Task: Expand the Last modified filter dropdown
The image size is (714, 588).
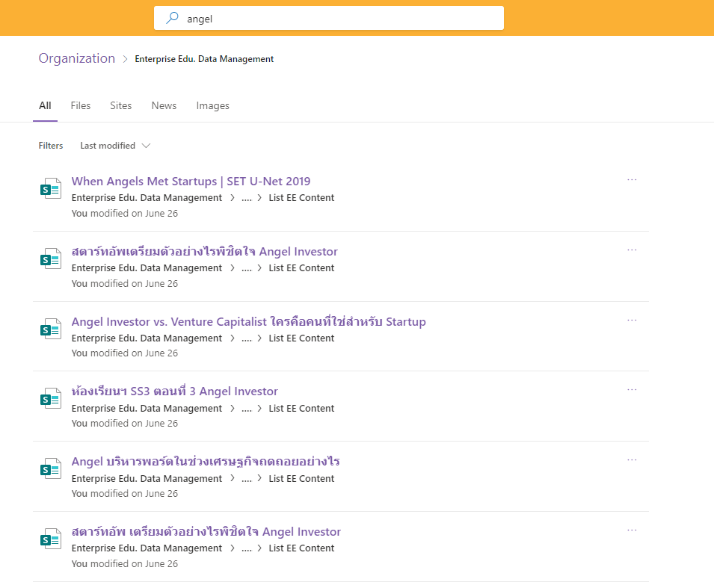Action: pos(115,146)
